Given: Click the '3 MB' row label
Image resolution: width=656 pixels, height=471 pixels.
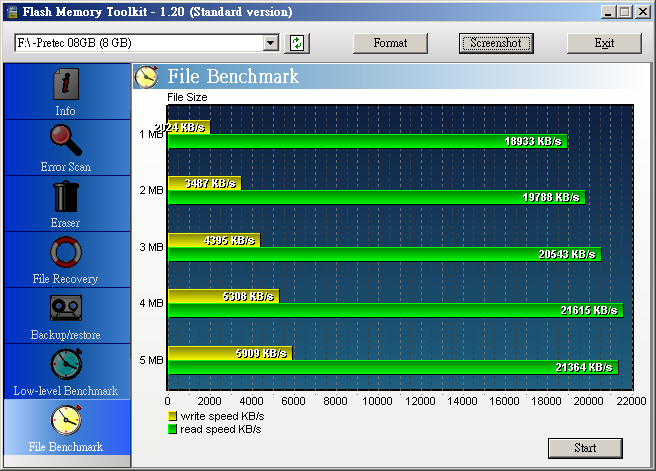Looking at the screenshot, I should [151, 247].
